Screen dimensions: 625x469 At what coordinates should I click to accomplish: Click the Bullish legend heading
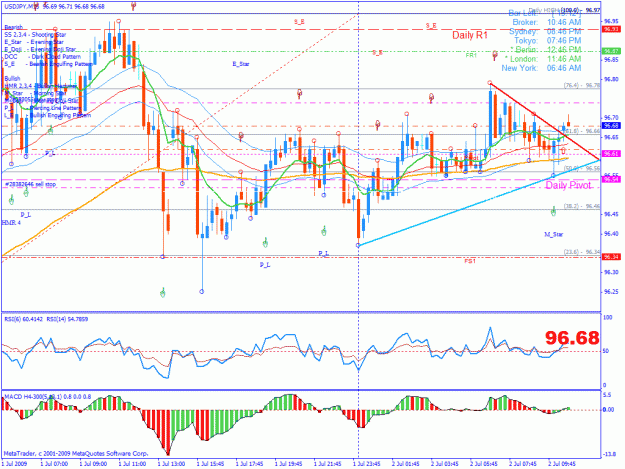pos(12,78)
